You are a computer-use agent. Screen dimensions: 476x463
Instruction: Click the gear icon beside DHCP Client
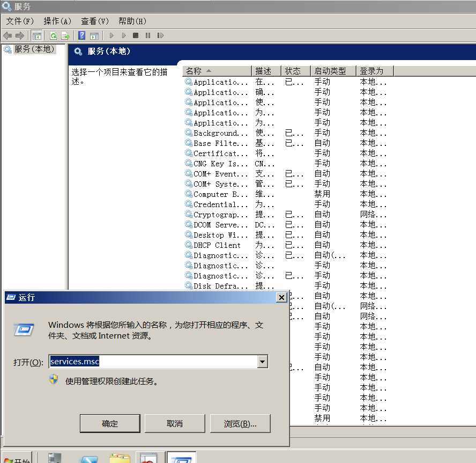189,245
